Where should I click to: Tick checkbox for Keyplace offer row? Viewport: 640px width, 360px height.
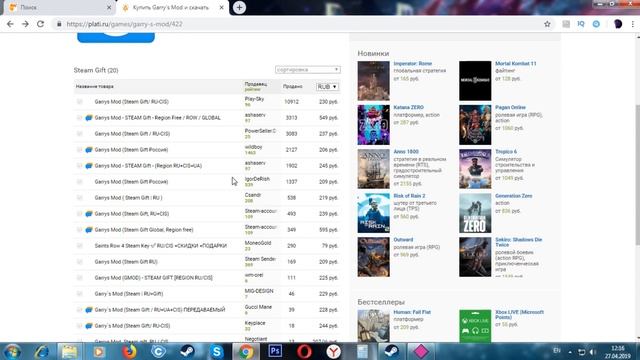(80, 326)
